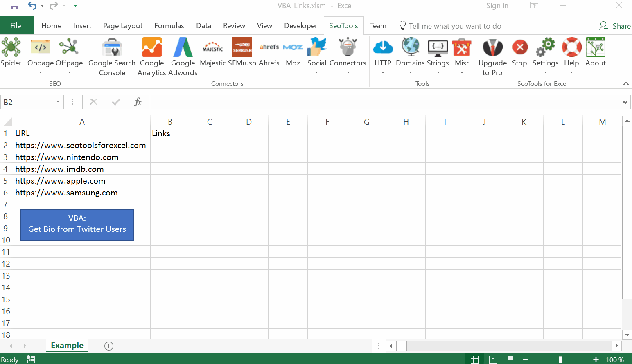This screenshot has height=364, width=632.
Task: Click the zoom slider handle
Action: pos(560,360)
